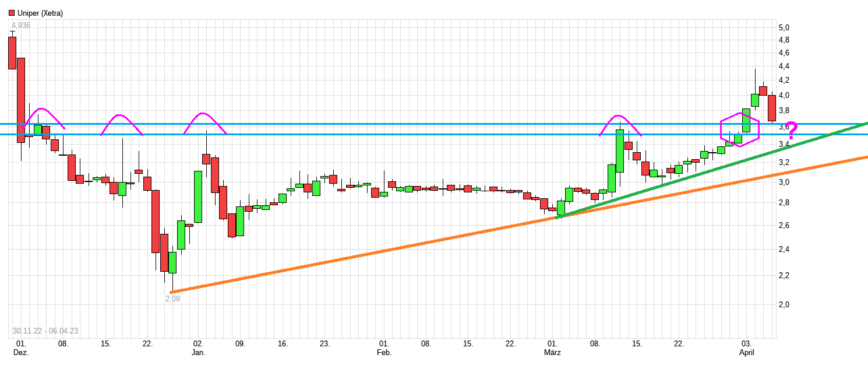This screenshot has width=868, height=365.
Task: Select the low value label 2,09
Action: coord(172,299)
